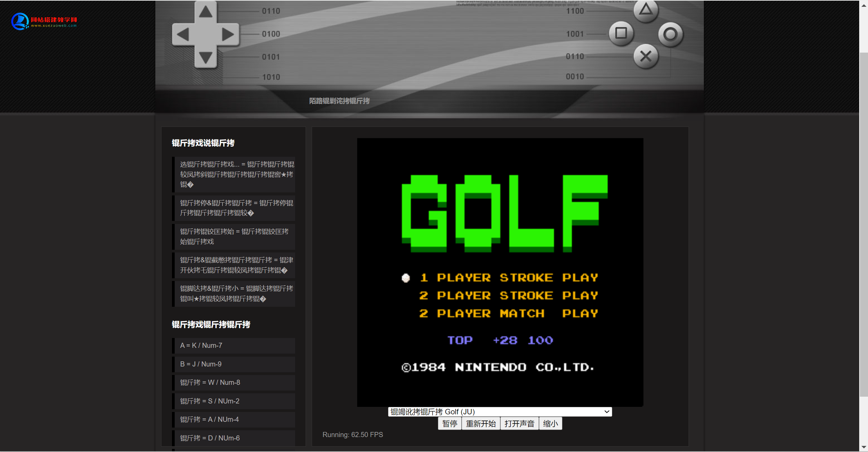The height and width of the screenshot is (452, 868).
Task: Click the 0010 label at lower right
Action: click(575, 77)
